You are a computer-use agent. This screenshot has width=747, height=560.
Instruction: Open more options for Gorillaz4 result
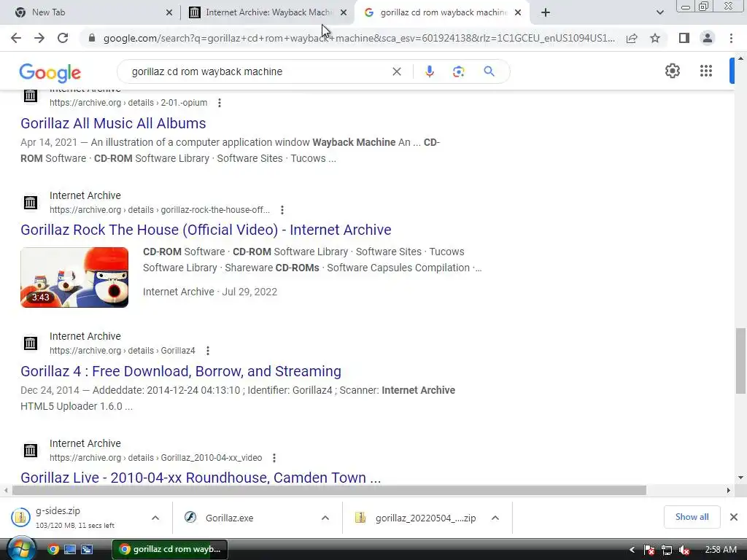208,351
